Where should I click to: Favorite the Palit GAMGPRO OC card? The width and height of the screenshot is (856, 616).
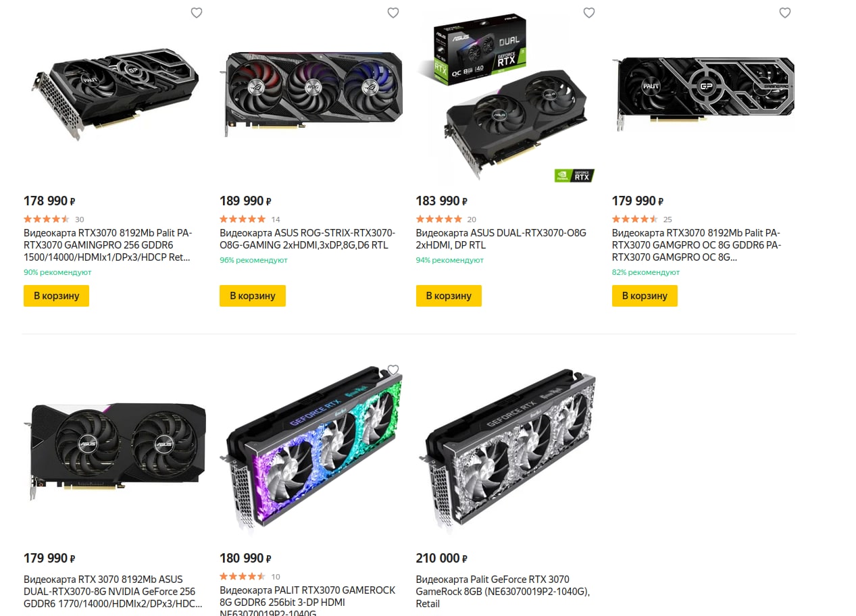785,12
